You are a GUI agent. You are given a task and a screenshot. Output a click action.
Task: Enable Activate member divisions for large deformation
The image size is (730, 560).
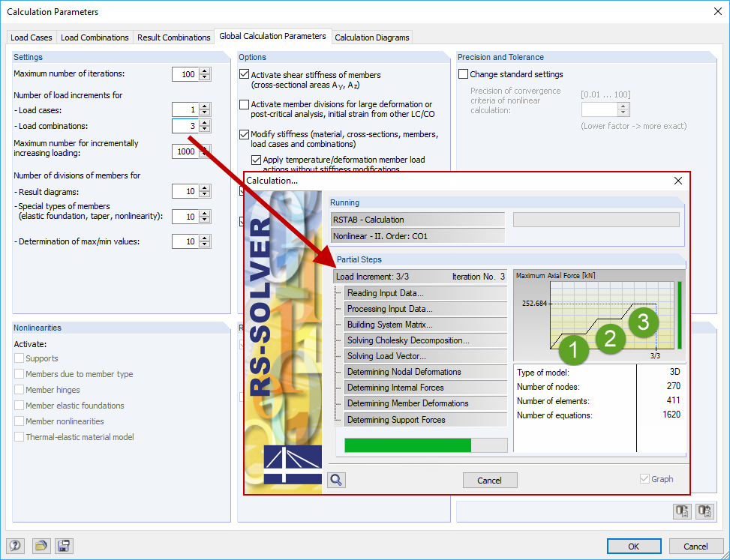243,104
